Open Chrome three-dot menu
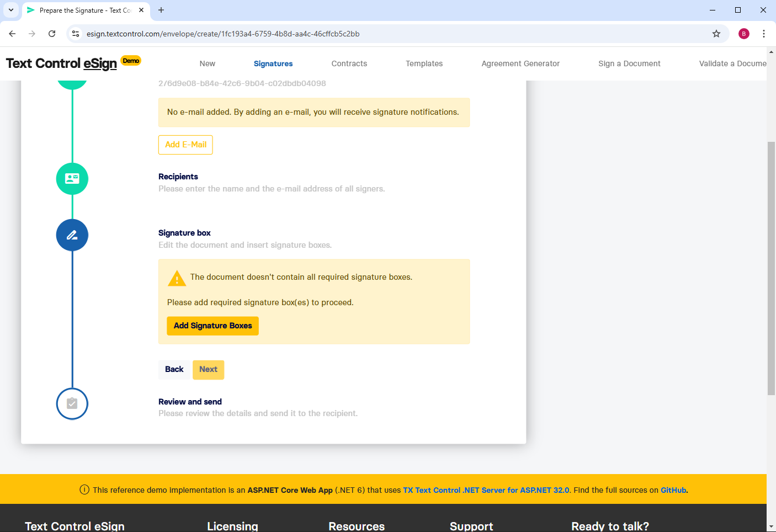776x532 pixels. coord(764,34)
